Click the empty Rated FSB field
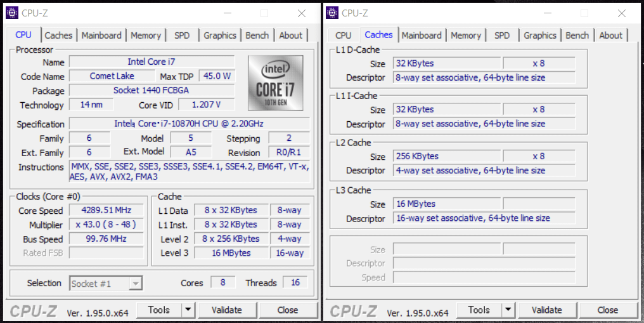Screen dimensions: 644x323 (106, 253)
